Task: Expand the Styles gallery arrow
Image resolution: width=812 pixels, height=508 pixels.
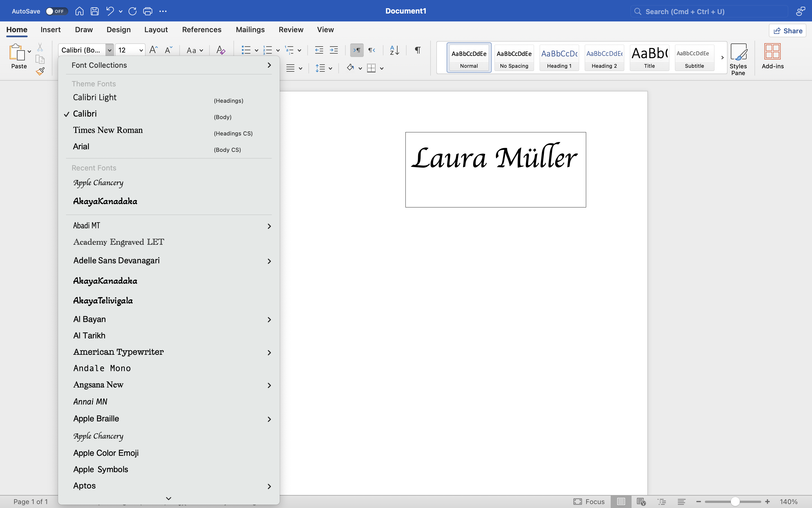Action: [722, 58]
